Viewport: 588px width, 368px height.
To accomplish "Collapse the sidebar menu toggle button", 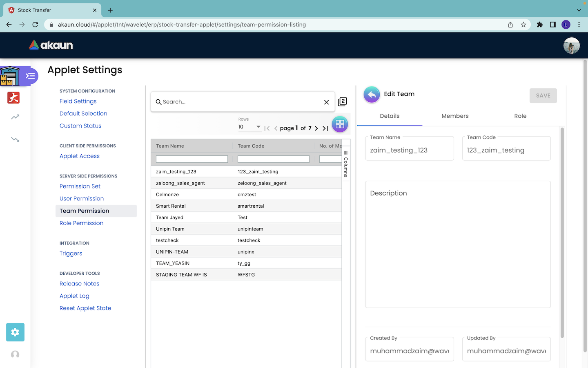I will pyautogui.click(x=30, y=76).
